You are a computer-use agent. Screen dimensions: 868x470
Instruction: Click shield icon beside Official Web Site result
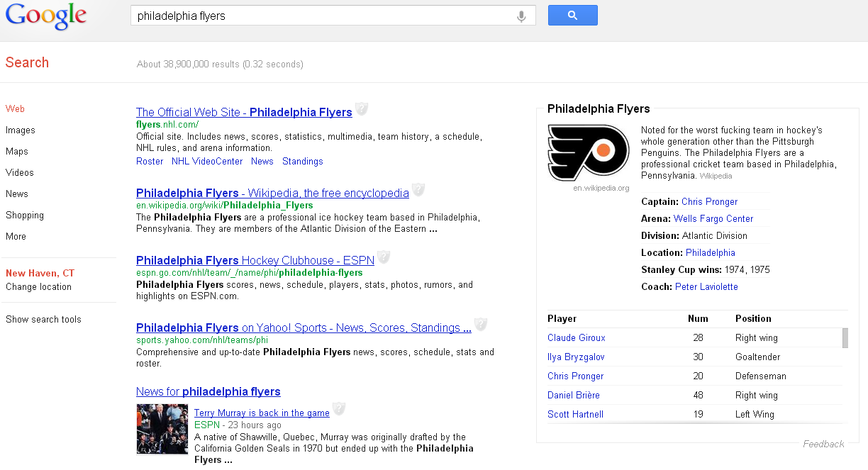pos(362,109)
